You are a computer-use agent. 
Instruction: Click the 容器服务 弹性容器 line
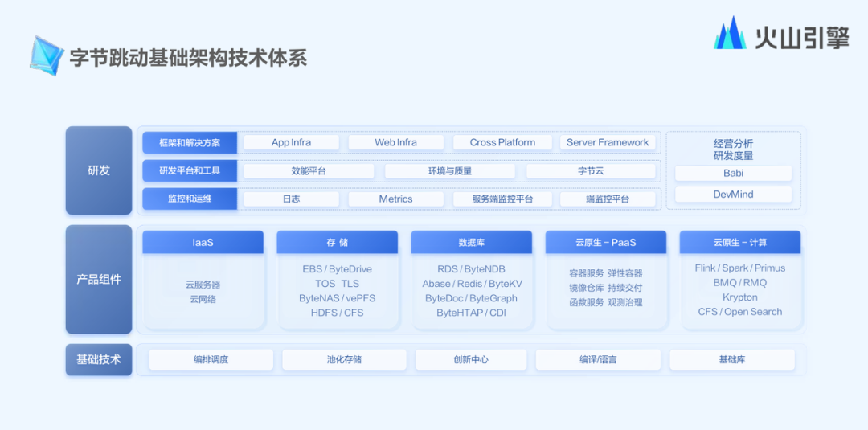point(606,273)
